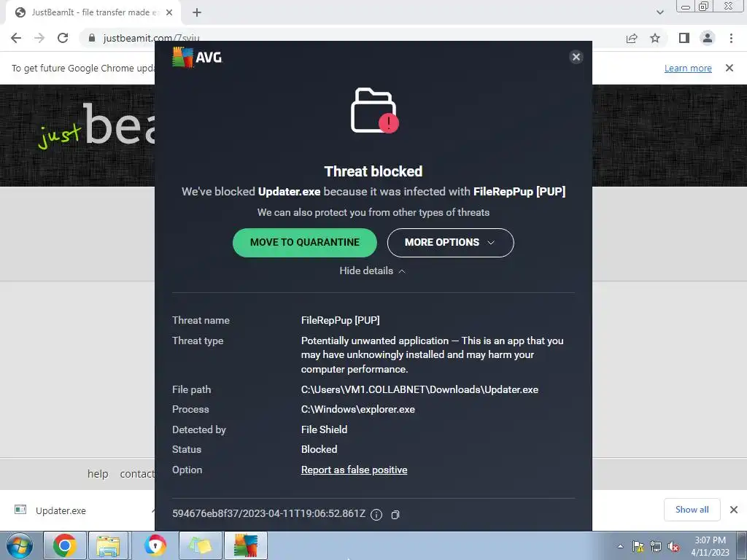The image size is (747, 560).
Task: Open the Chrome profile menu
Action: tap(708, 38)
